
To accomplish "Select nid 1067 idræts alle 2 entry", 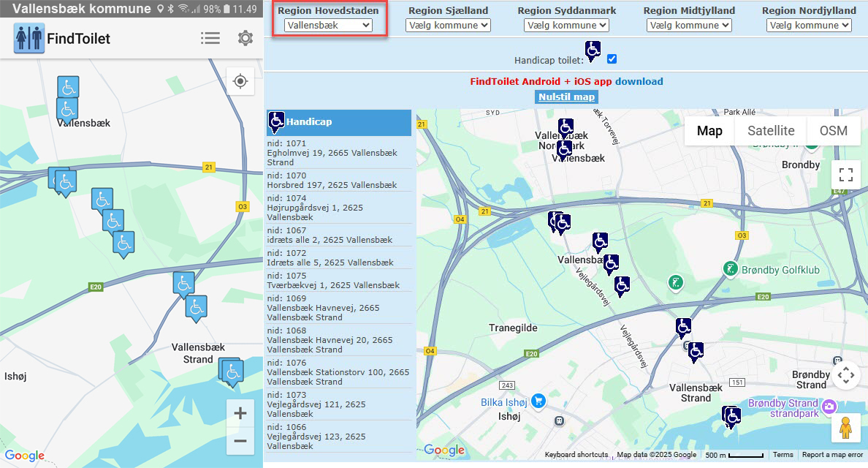I will 339,235.
